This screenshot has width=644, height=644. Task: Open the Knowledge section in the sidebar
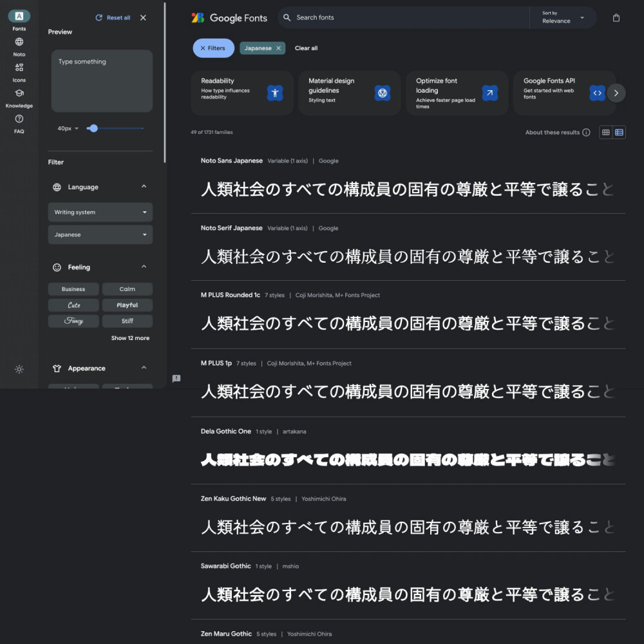click(x=19, y=97)
